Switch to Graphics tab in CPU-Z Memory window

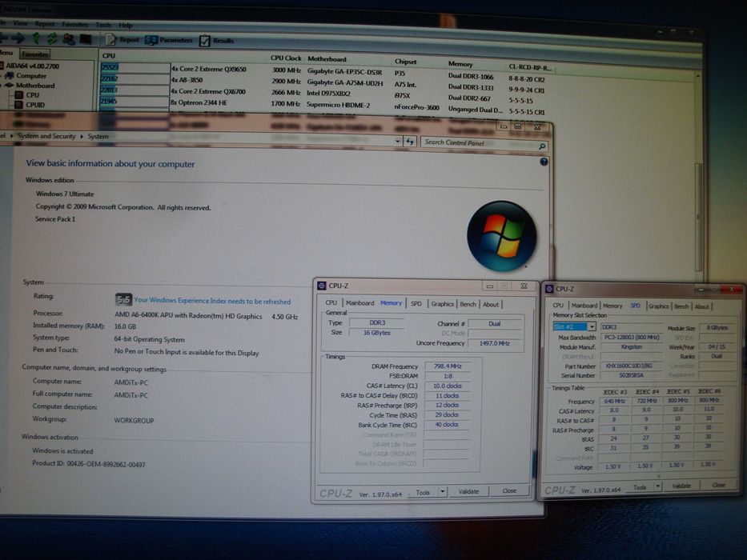pos(442,304)
